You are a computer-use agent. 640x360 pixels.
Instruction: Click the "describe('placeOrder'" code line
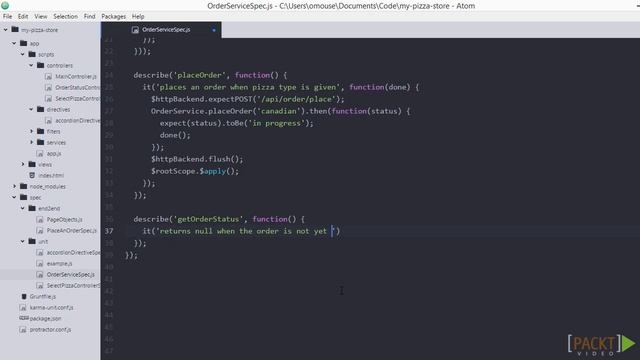point(210,75)
